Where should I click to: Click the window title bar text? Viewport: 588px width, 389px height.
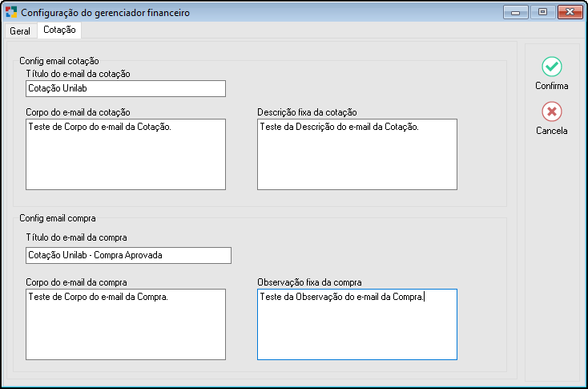(106, 13)
